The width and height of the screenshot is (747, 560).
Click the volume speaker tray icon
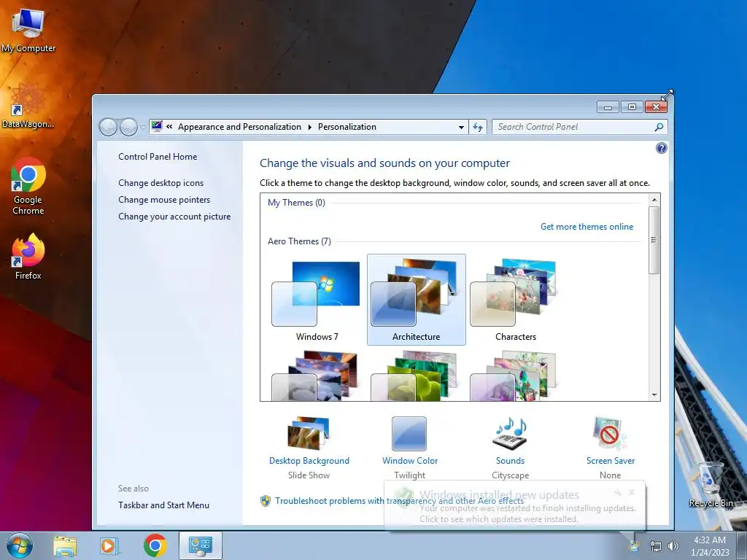pyautogui.click(x=673, y=546)
